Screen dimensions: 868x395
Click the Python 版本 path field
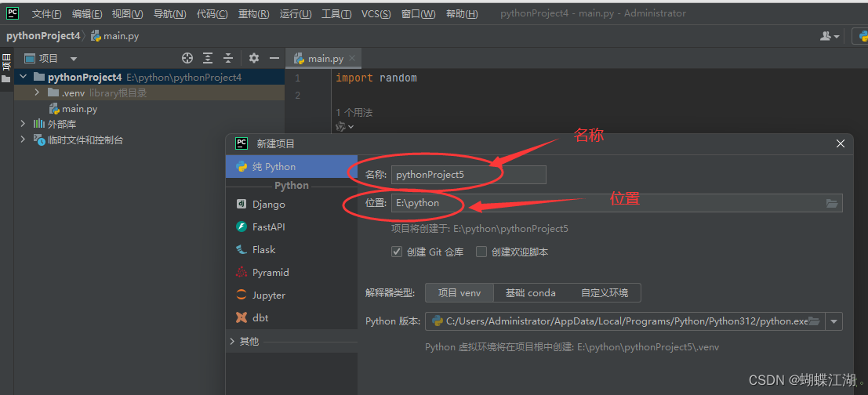coord(625,321)
